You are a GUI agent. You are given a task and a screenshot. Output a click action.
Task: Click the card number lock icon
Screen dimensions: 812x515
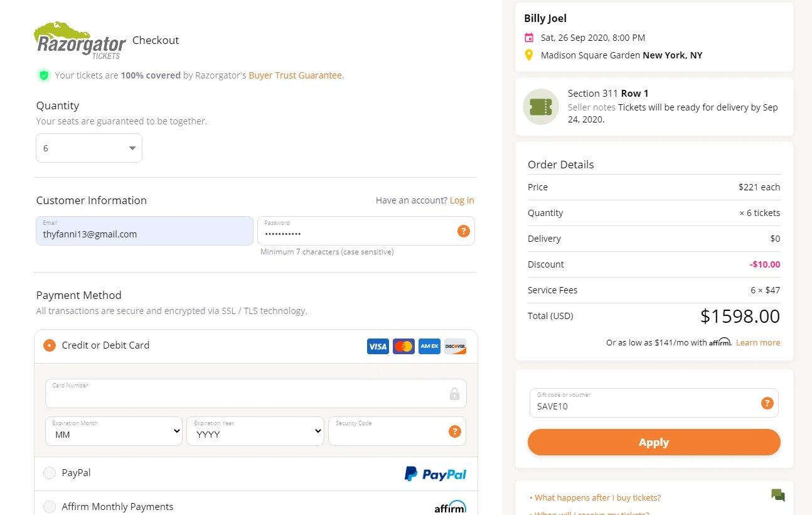tap(454, 394)
